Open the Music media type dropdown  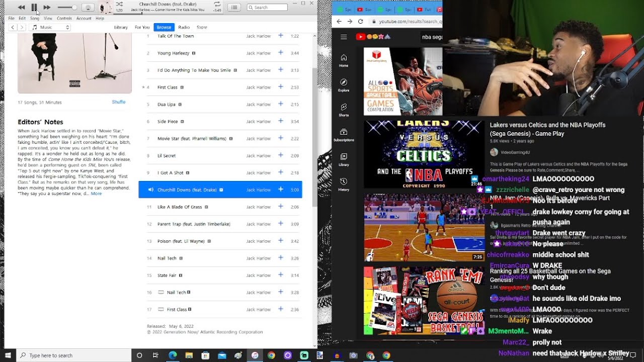[50, 27]
